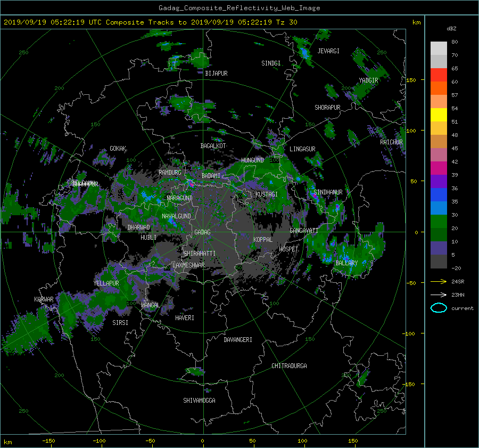This screenshot has height=448, width=479.
Task: Click the JEVARGI city label
Action: click(x=328, y=51)
